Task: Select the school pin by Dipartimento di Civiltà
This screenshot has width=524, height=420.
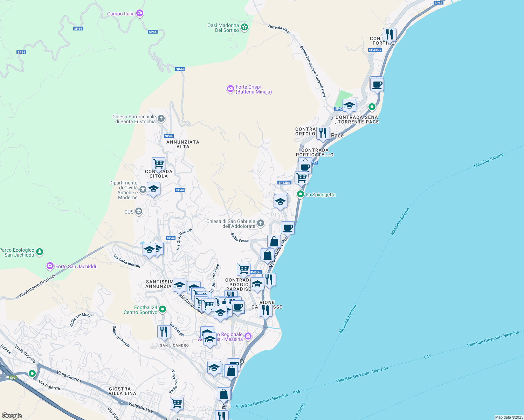Action: (153, 189)
